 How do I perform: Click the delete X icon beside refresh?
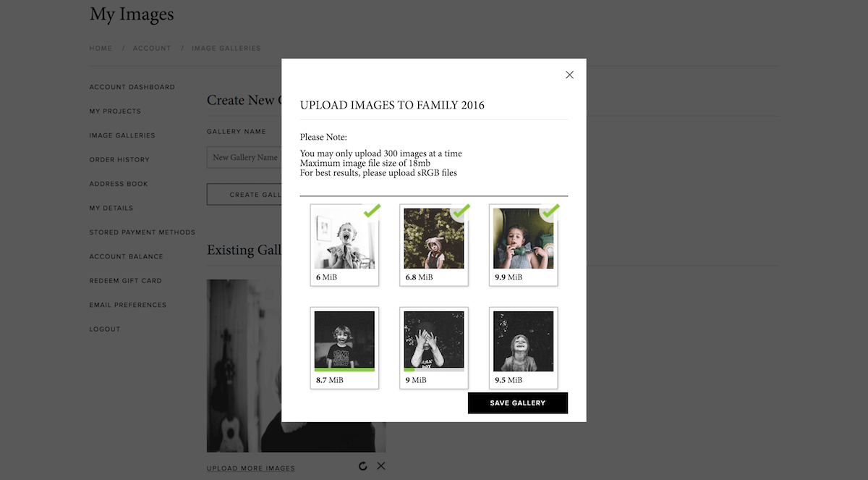tap(381, 466)
